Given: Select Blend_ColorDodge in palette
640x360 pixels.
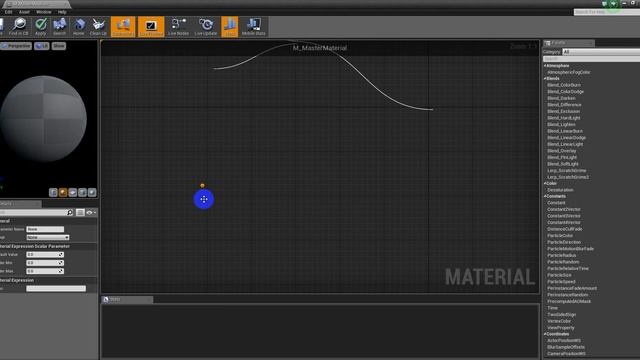Looking at the screenshot, I should [x=566, y=91].
